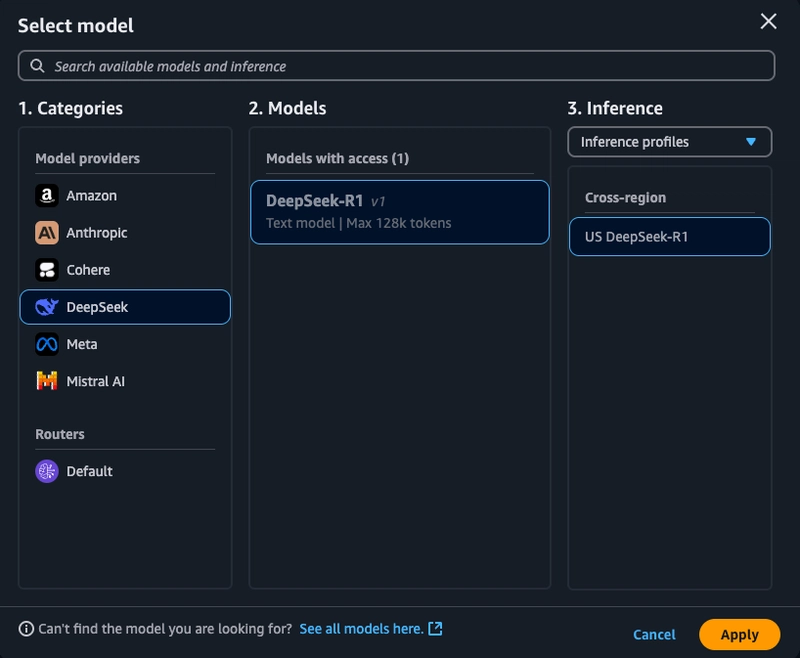Click the blue dropdown arrow under Inference
This screenshot has width=800, height=658.
point(751,142)
